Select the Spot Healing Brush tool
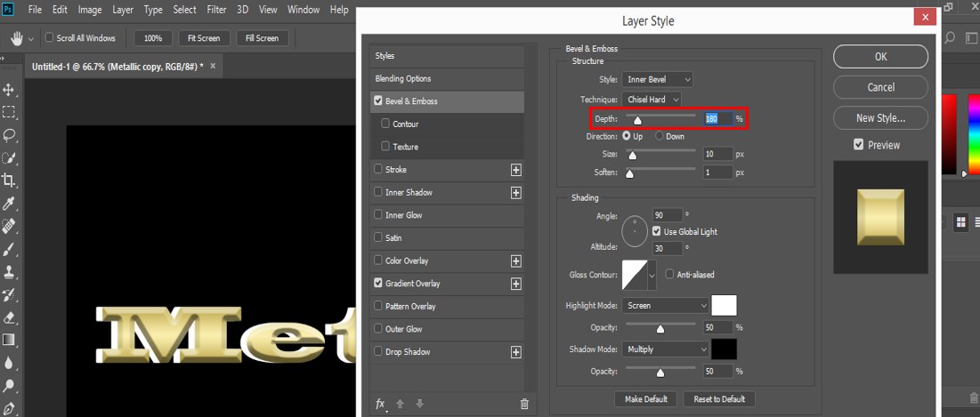Viewport: 980px width, 417px height. tap(9, 226)
